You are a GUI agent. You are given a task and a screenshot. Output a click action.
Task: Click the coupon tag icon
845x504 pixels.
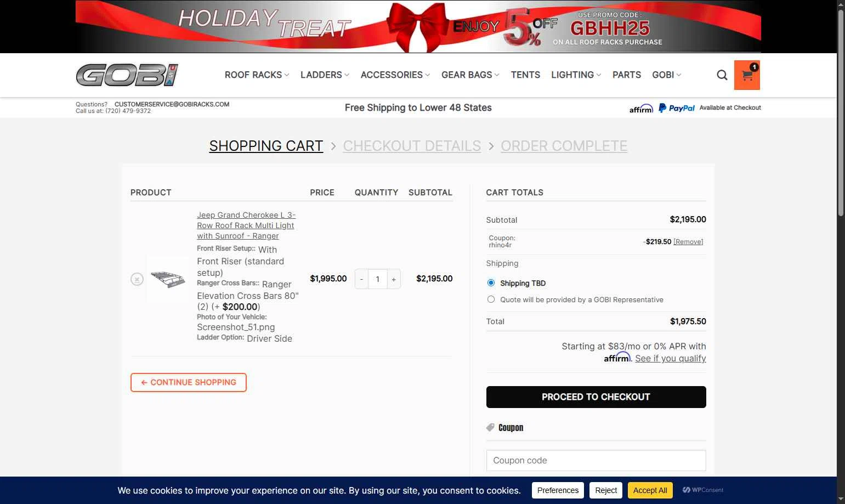[x=490, y=427]
